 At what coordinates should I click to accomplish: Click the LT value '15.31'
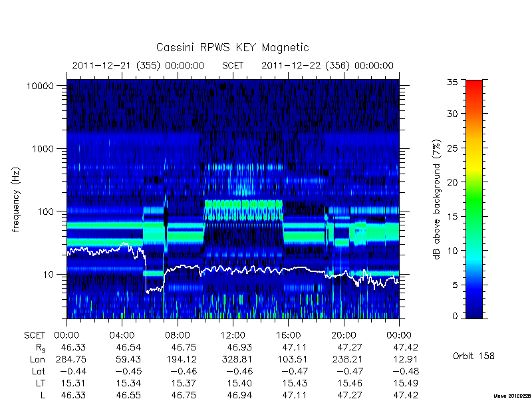coord(73,384)
